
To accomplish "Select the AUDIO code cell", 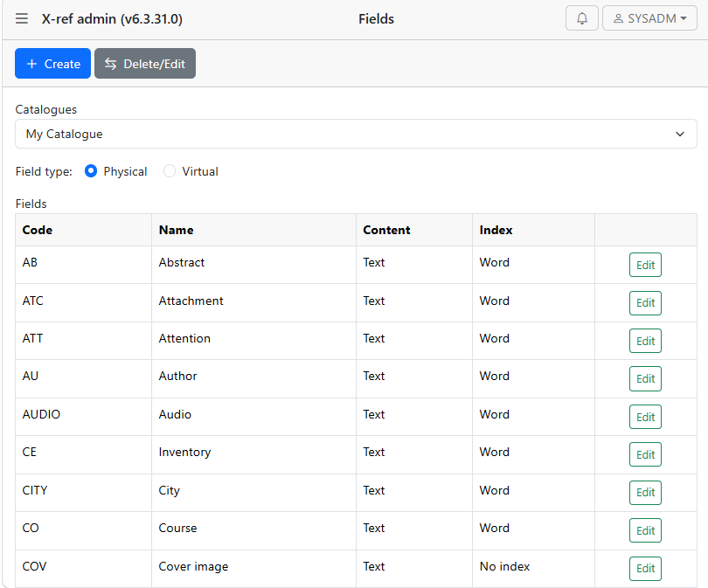I will pos(84,417).
